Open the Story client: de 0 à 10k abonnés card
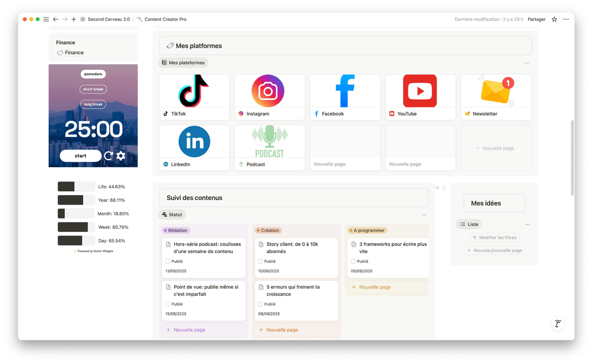 (296, 257)
